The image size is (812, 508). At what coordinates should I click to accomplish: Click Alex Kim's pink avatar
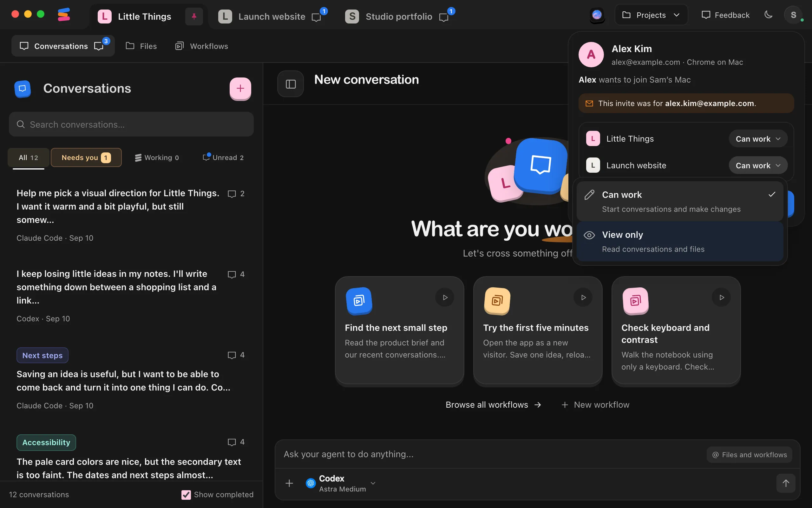tap(591, 54)
